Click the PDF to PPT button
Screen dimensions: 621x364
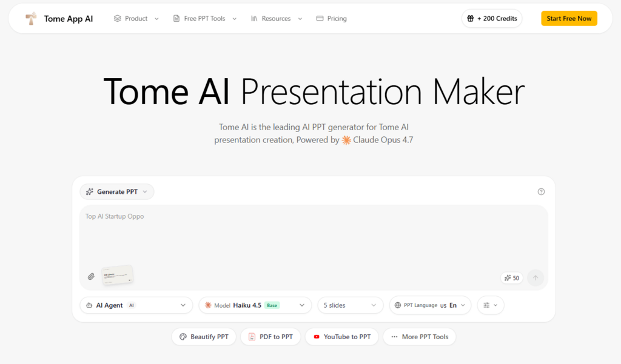pos(270,337)
